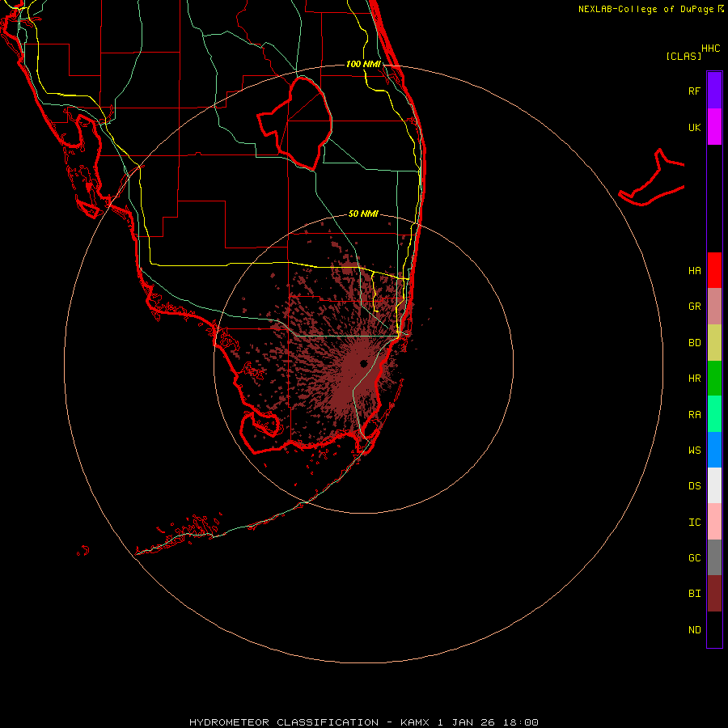Select the WS wet snow blue swatch
Image resolution: width=728 pixels, height=728 pixels.
tap(714, 450)
